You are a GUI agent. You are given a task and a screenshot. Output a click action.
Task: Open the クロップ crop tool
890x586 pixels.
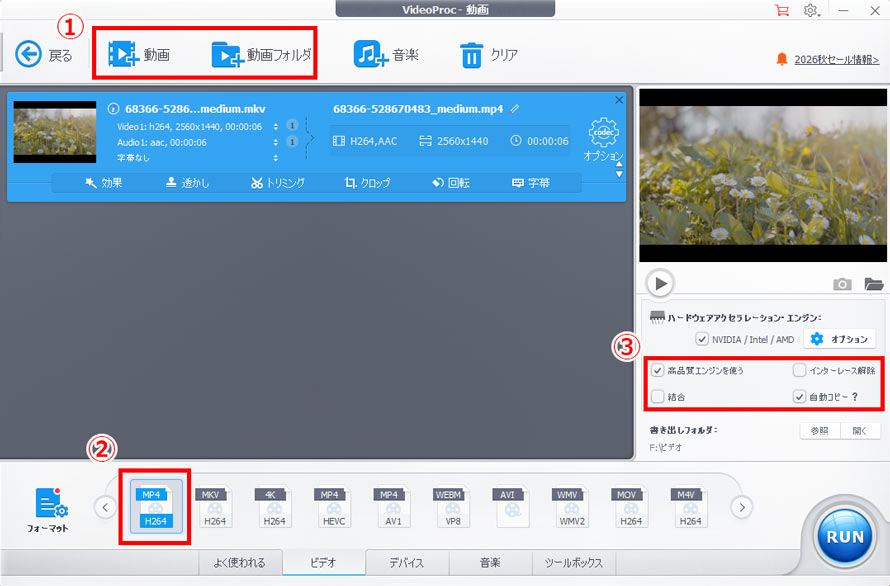point(367,183)
